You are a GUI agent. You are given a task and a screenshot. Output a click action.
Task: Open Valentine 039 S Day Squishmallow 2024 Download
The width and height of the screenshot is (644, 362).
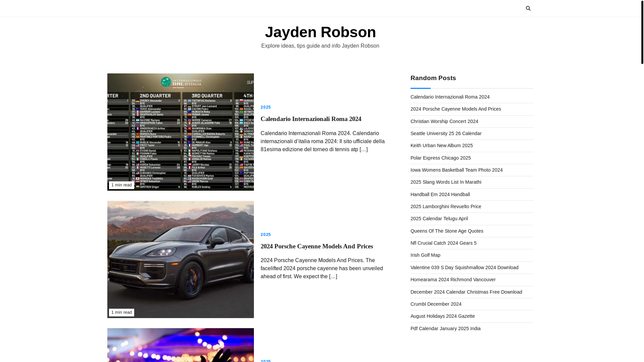pos(464,267)
